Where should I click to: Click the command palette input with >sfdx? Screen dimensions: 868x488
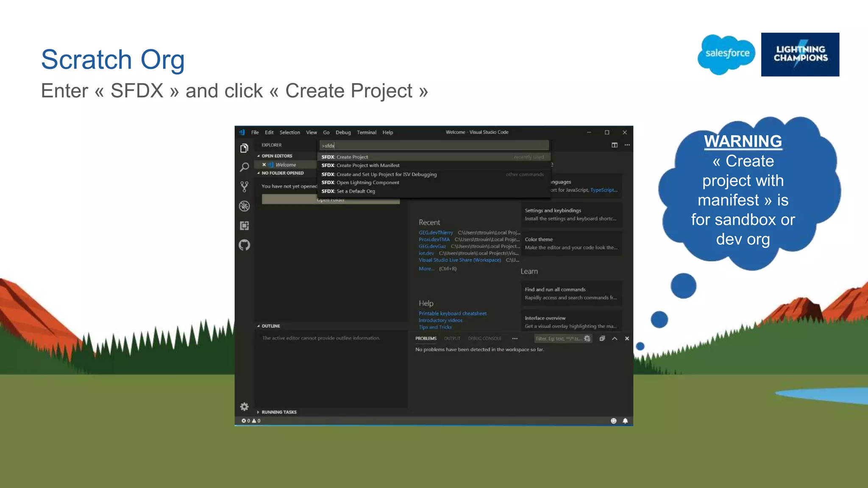click(434, 145)
